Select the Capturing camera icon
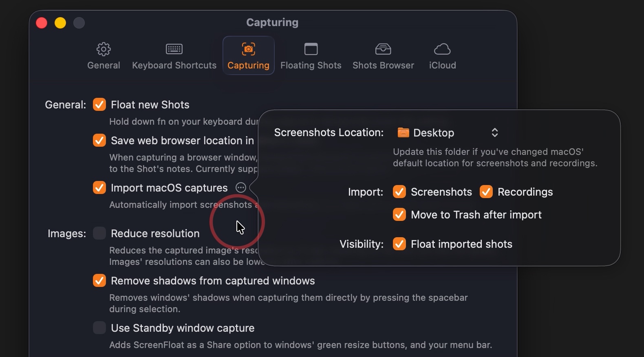The height and width of the screenshot is (357, 644). pyautogui.click(x=248, y=49)
